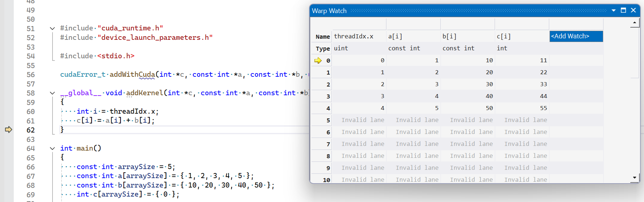Screen dimensions: 644x202
Task: Select lane 5 row header in Warp Watch
Action: (x=322, y=120)
